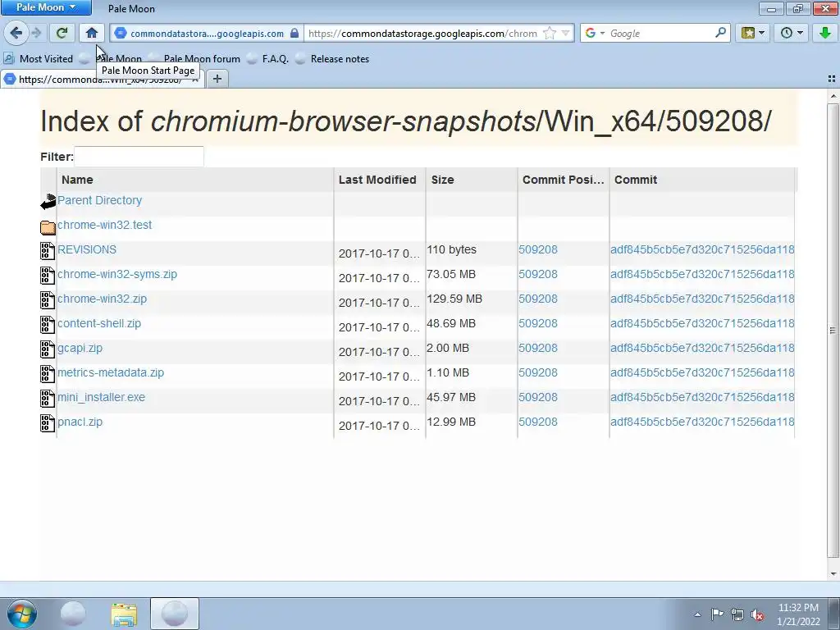
Task: Open the downloads green arrow
Action: [x=825, y=33]
